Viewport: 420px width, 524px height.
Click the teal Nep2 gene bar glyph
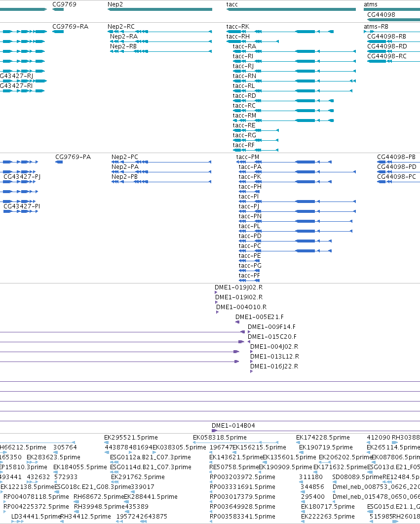pyautogui.click(x=160, y=9)
